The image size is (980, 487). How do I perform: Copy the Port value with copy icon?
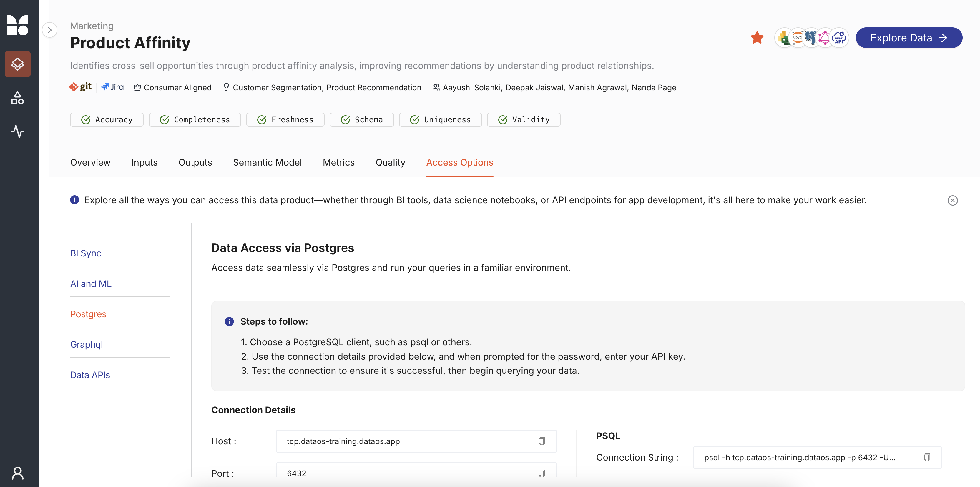pyautogui.click(x=542, y=473)
